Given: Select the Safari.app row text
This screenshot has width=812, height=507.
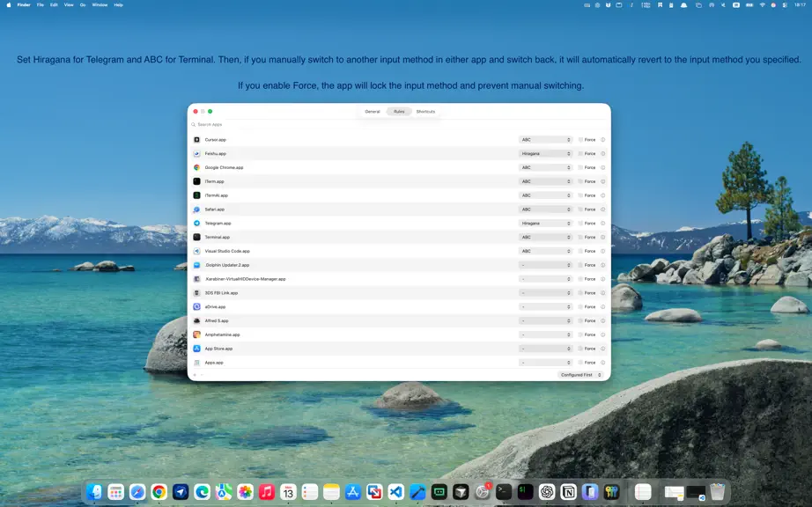Looking at the screenshot, I should coord(214,209).
